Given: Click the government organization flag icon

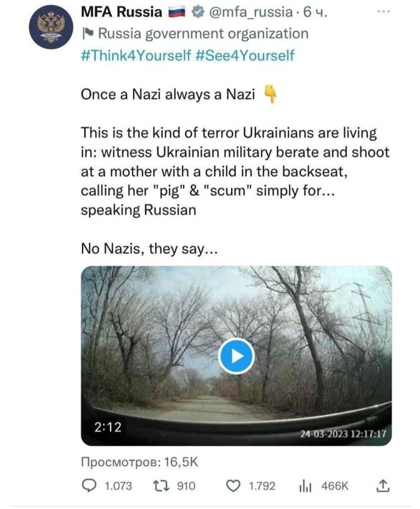Looking at the screenshot, I should (x=87, y=33).
